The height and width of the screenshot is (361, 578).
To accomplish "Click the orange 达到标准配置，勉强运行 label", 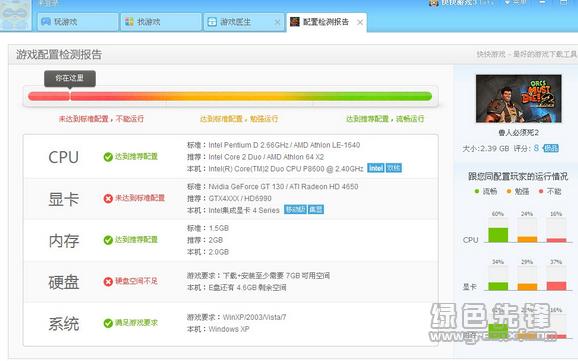I will click(x=239, y=119).
